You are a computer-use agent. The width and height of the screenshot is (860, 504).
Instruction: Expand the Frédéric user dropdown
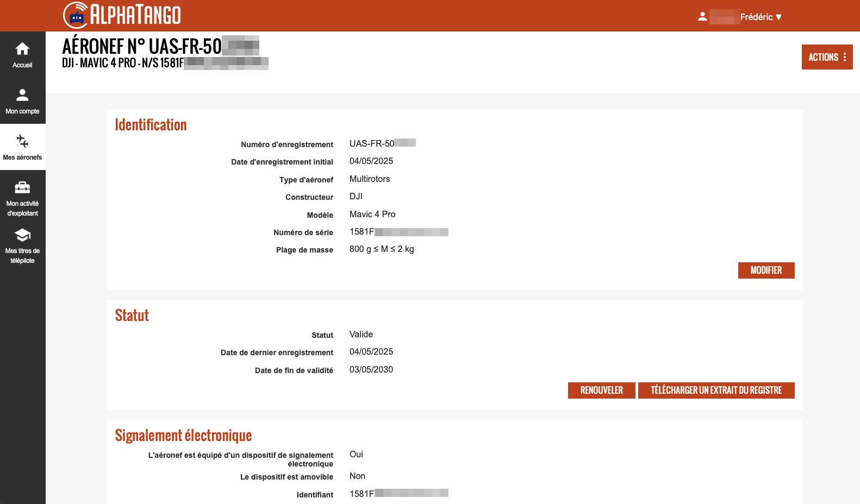click(x=761, y=17)
